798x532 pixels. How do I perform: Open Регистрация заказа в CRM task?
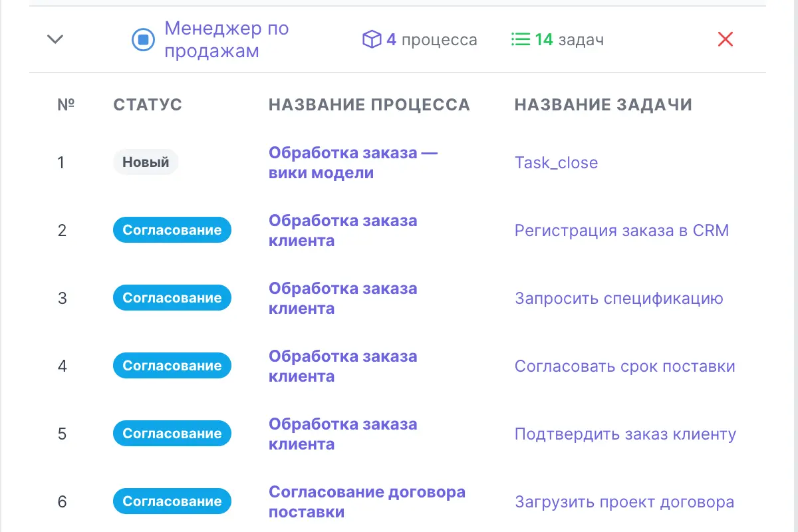coord(622,231)
